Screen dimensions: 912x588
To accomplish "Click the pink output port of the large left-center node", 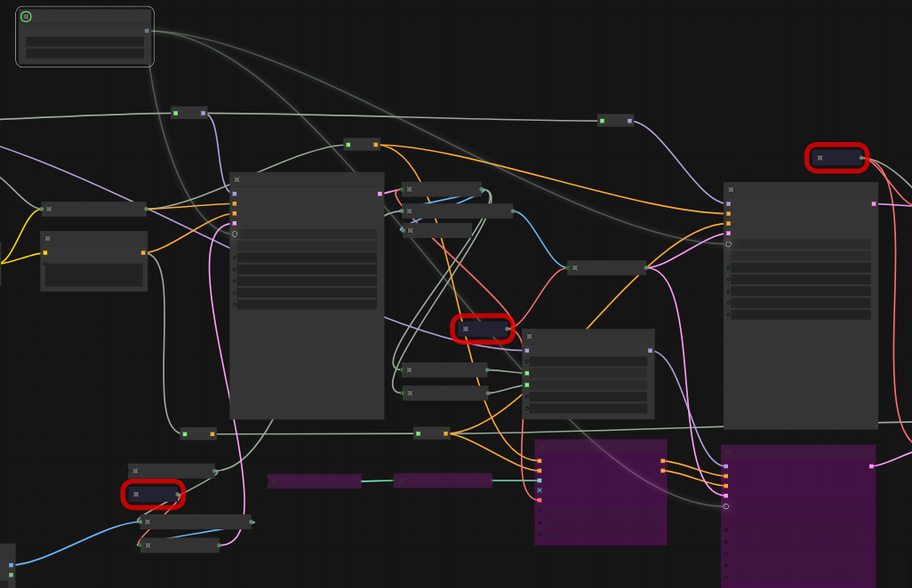I will [380, 194].
